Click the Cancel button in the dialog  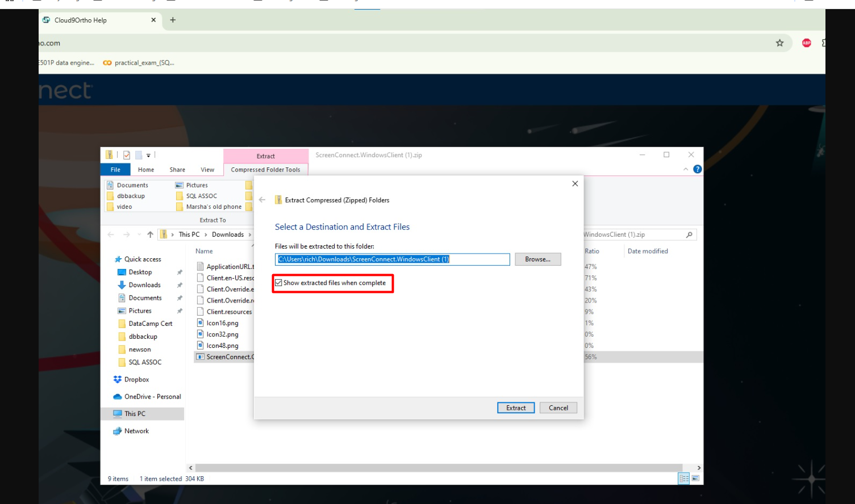point(558,408)
